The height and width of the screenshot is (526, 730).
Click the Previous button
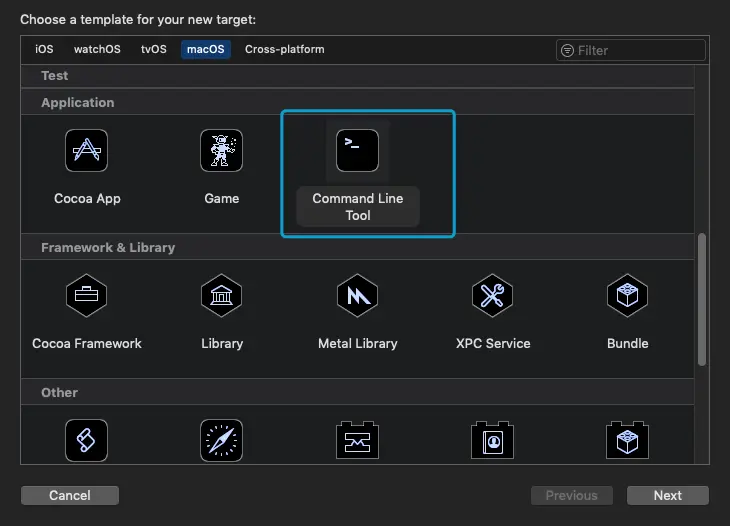572,495
